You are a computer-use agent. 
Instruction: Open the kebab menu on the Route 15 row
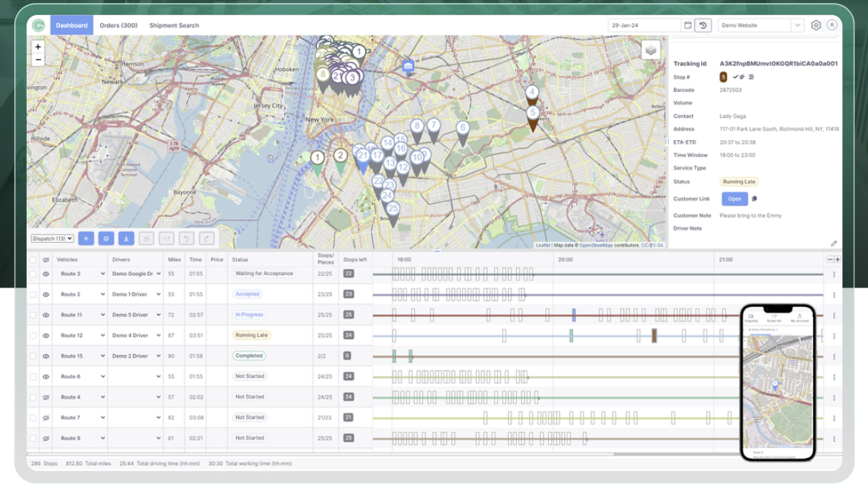835,356
